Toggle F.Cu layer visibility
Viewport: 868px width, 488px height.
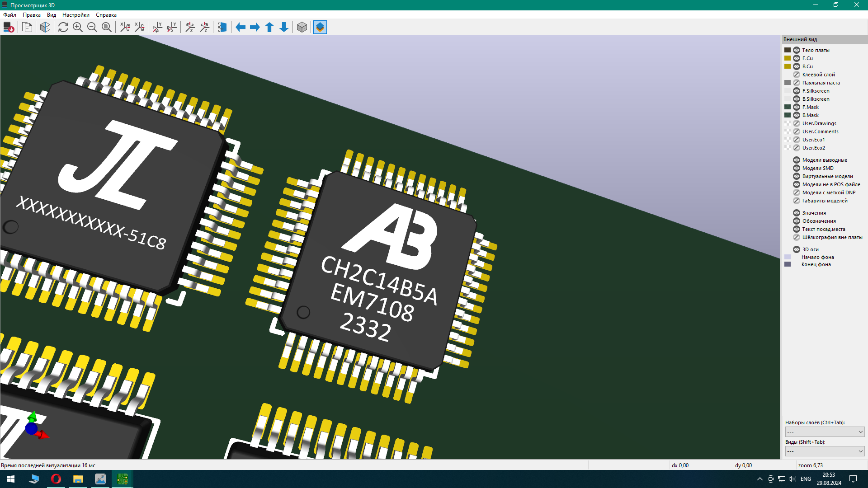pos(797,58)
